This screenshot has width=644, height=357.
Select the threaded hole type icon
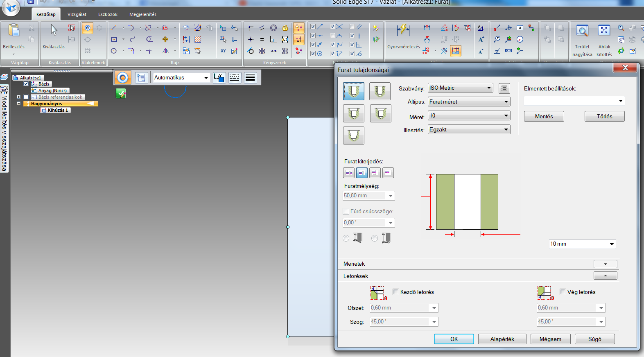(380, 91)
